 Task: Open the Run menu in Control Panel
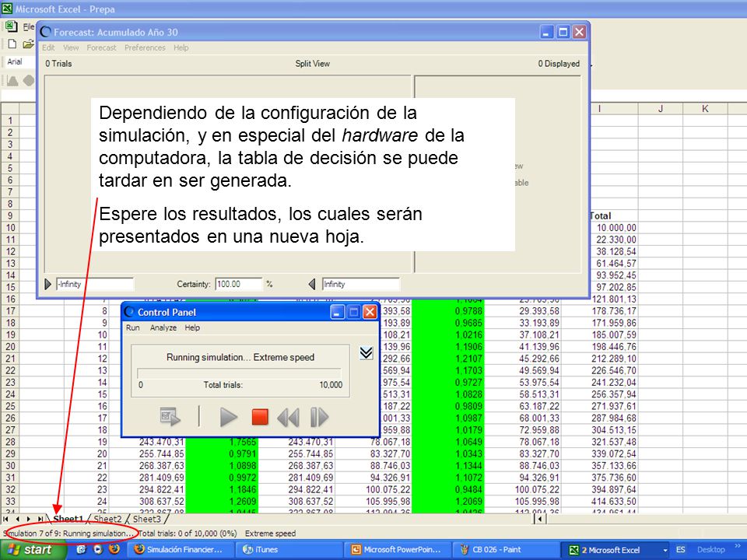click(132, 327)
